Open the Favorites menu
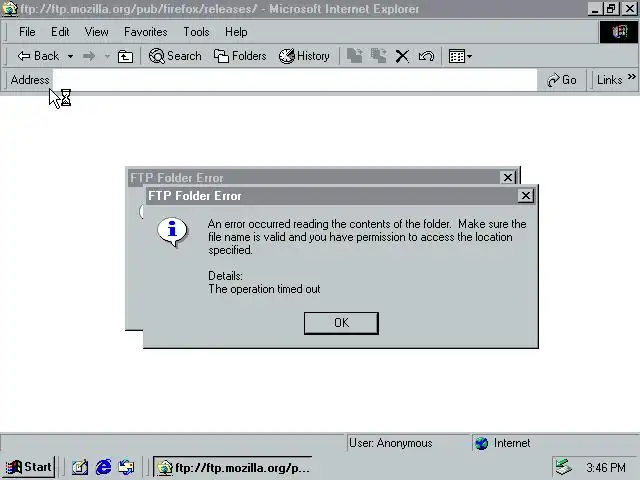The height and width of the screenshot is (480, 640). pos(146,32)
